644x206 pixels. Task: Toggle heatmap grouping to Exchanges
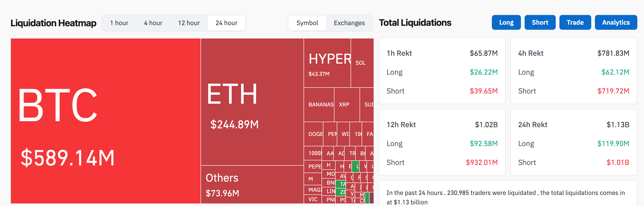pyautogui.click(x=349, y=23)
